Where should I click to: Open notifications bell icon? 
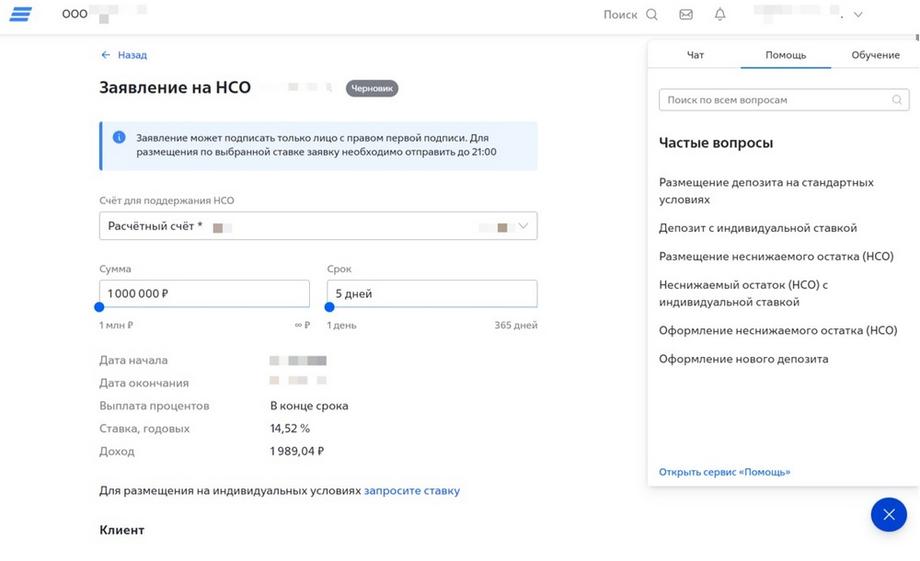720,15
